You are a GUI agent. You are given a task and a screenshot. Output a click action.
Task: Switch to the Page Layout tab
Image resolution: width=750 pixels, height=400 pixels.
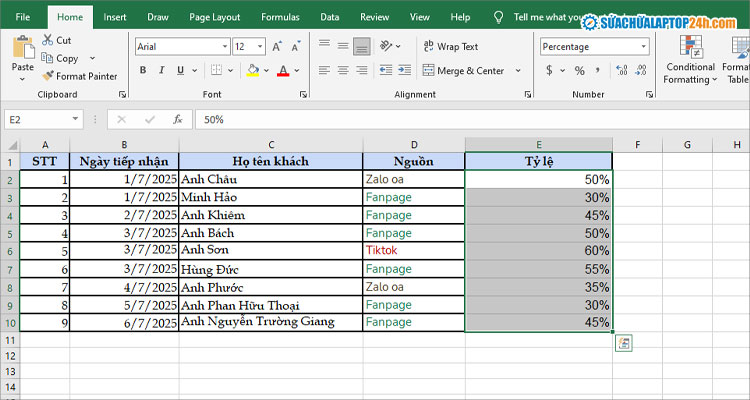click(x=217, y=17)
